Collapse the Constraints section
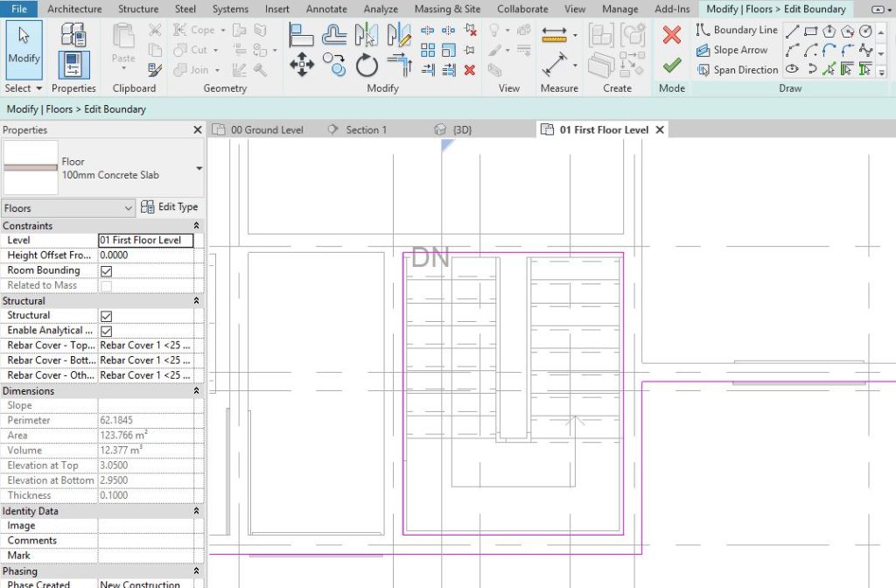The image size is (896, 588). pos(197,226)
